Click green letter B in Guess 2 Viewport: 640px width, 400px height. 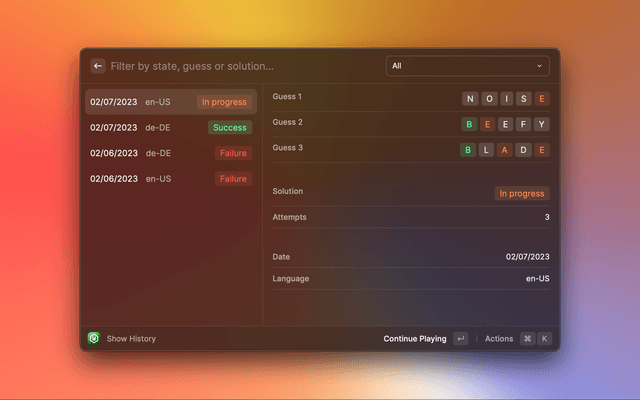(x=469, y=124)
